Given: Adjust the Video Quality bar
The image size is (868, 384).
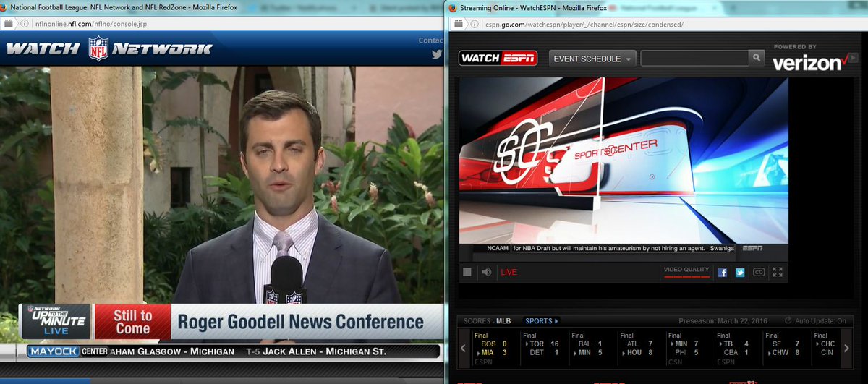Looking at the screenshot, I should (x=686, y=276).
